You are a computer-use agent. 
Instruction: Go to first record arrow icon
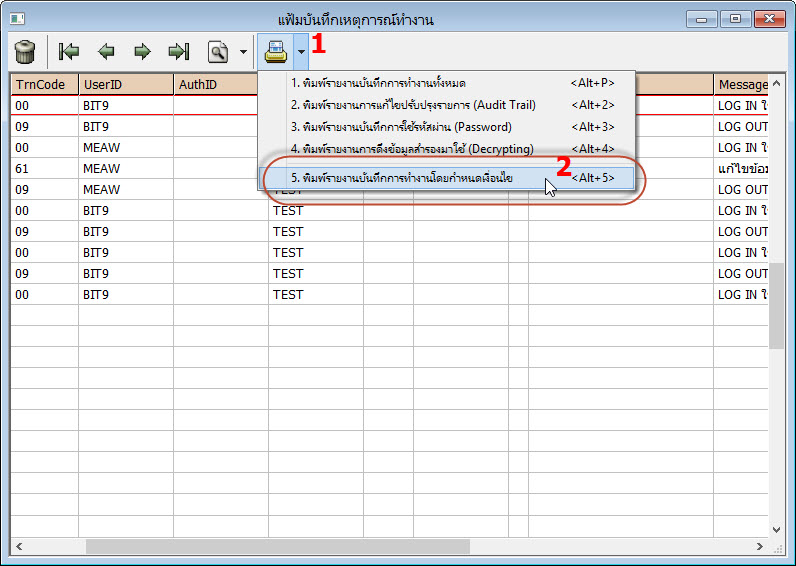(69, 52)
